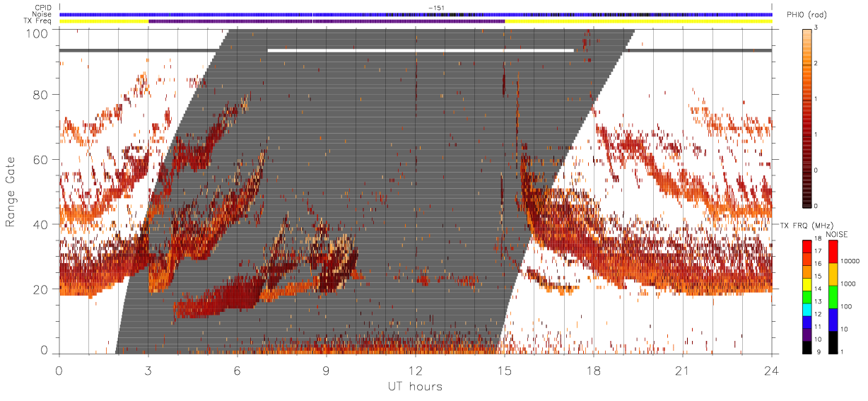Select the PHI0 gradient colorbar
The image size is (868, 401).
(807, 118)
